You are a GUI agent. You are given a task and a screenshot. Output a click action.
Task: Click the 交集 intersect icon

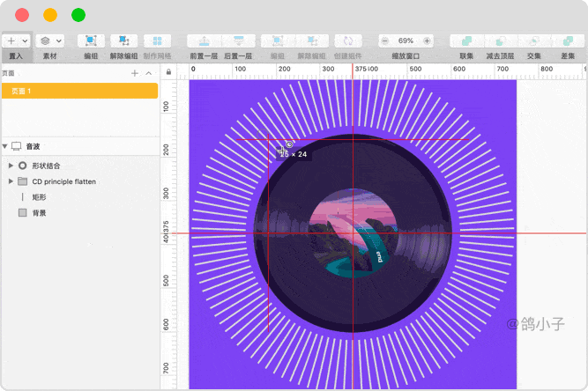pos(534,41)
